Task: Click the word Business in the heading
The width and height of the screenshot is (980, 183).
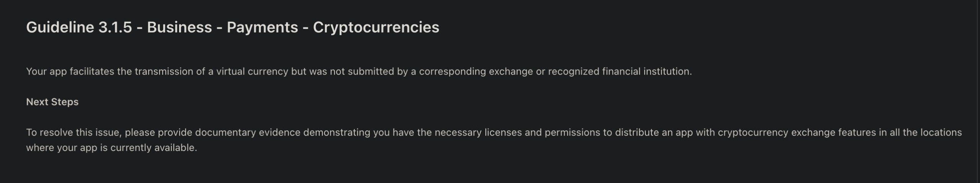Action: [x=179, y=28]
